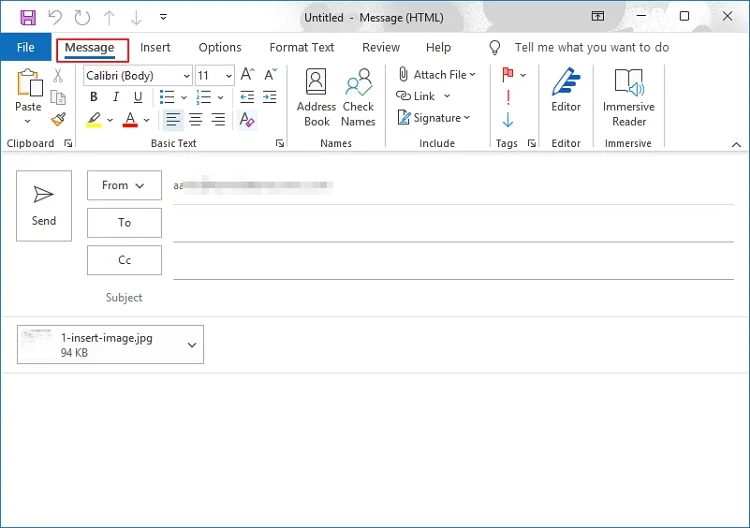Screen dimensions: 750x528
Task: Open Basic Text dialog launcher
Action: point(280,143)
